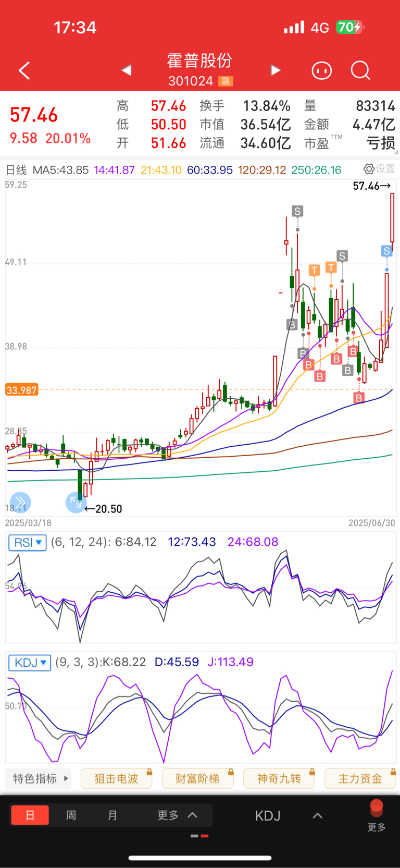Tap the MA5:43.85 label
400x868 pixels.
tap(60, 170)
